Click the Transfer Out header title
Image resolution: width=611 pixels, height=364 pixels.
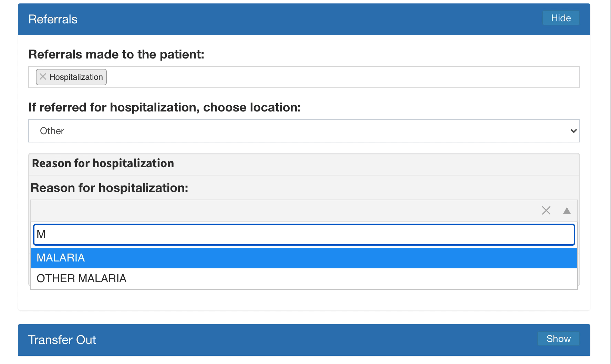pos(62,340)
